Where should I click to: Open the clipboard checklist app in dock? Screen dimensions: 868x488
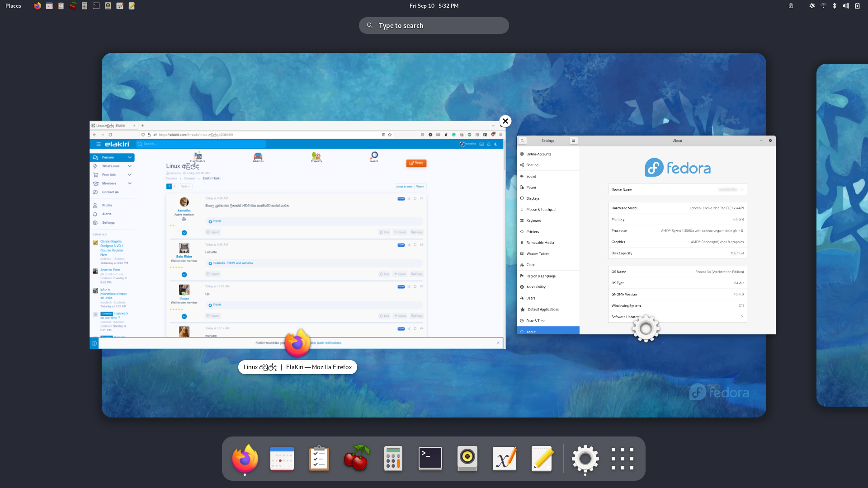coord(319,459)
